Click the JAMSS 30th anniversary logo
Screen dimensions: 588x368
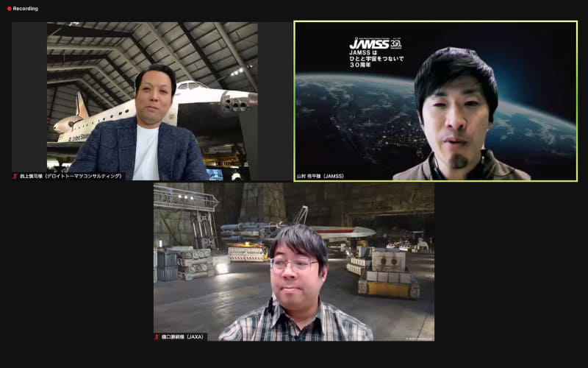click(375, 43)
